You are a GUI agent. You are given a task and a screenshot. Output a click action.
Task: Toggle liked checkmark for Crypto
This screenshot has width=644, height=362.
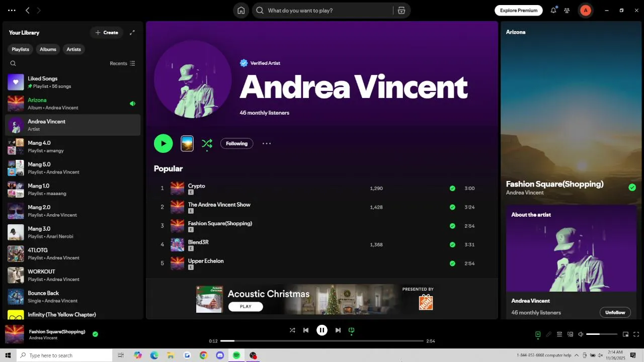point(452,189)
